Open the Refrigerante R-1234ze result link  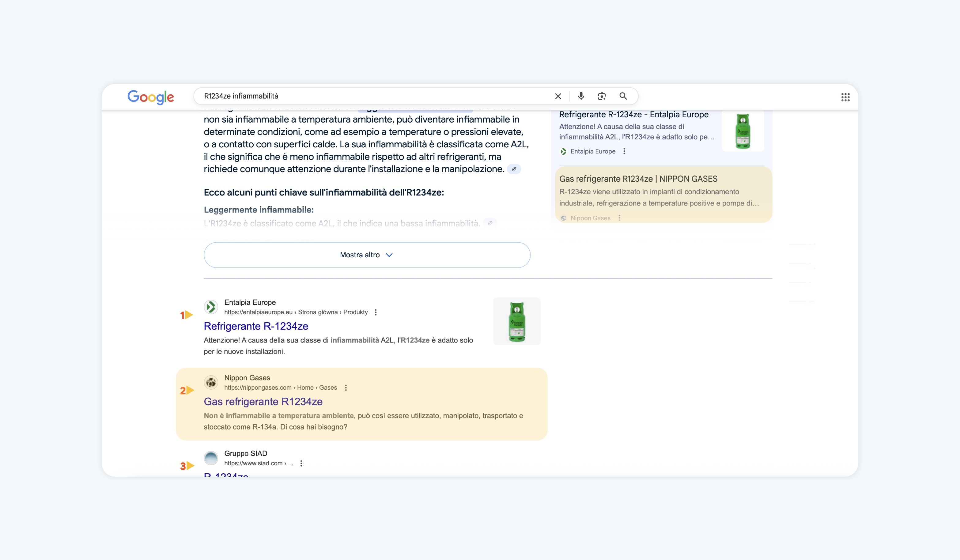click(x=256, y=326)
